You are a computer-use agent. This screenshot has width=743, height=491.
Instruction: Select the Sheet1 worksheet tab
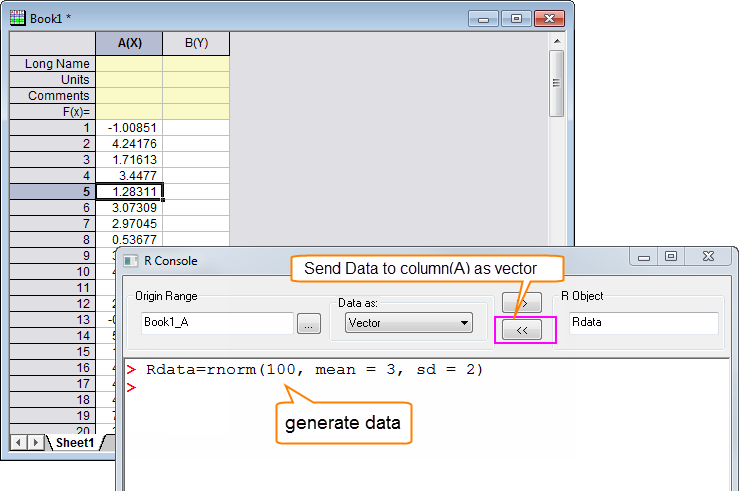tap(75, 442)
